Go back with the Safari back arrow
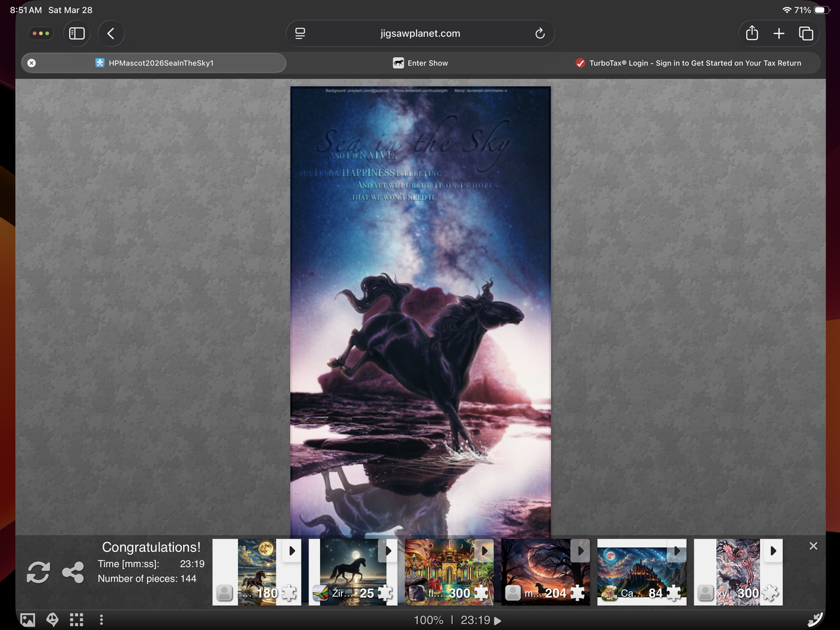Screen dimensions: 840x630 pyautogui.click(x=111, y=33)
